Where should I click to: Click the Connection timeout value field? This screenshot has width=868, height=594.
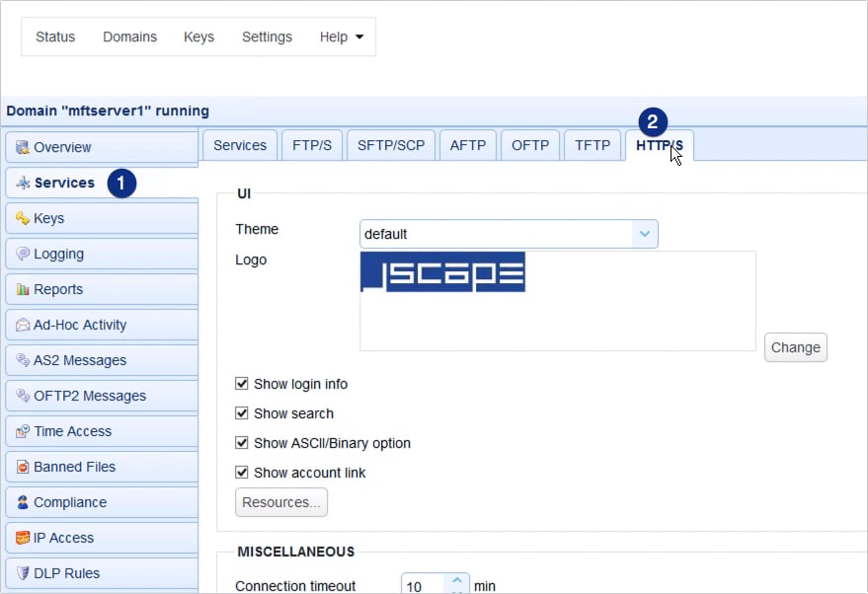(429, 584)
